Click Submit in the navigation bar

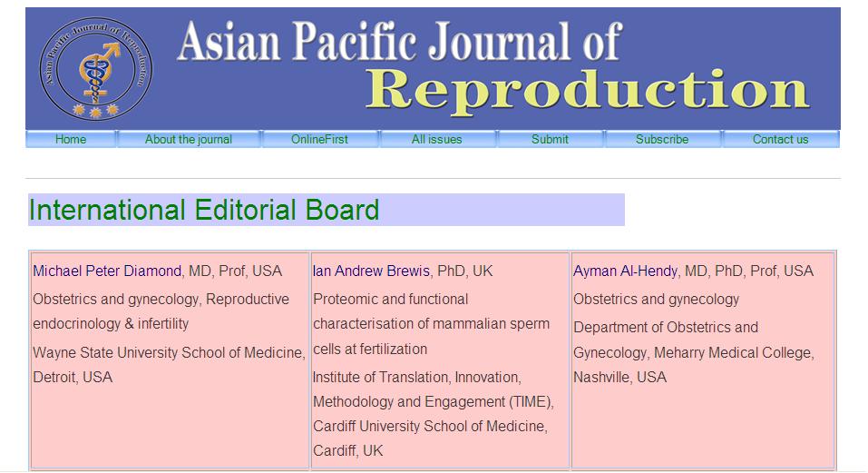coord(550,139)
